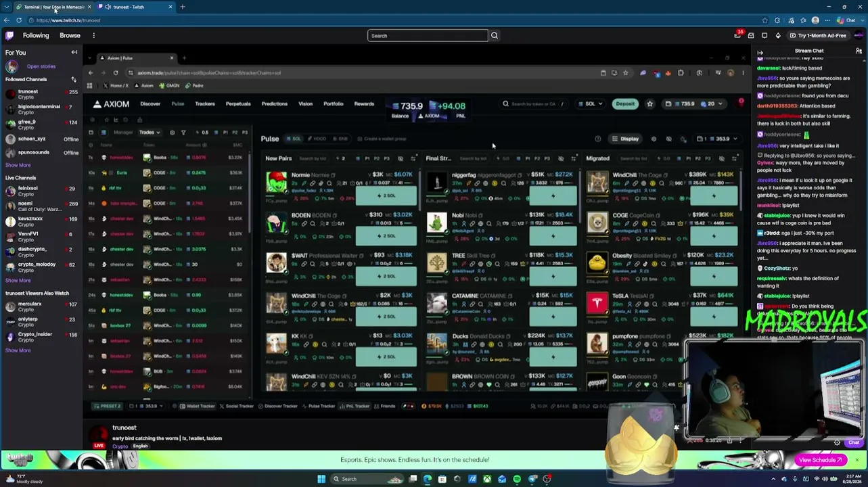Expand Show More under Viewers Also Watch
Screen dimensions: 868x487
[18, 350]
